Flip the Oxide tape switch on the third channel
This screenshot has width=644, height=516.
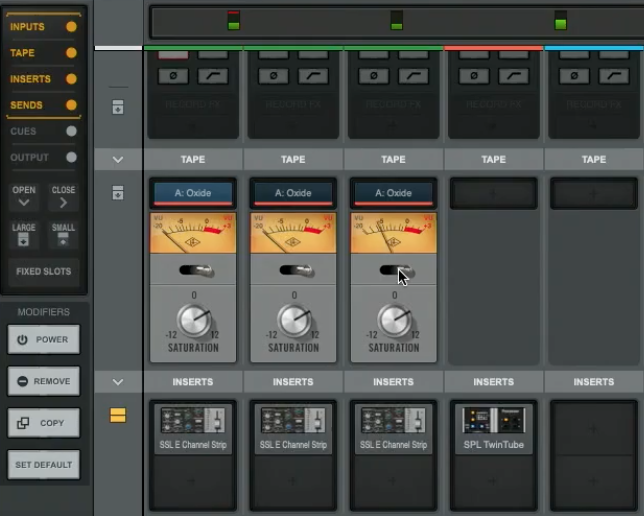click(397, 270)
